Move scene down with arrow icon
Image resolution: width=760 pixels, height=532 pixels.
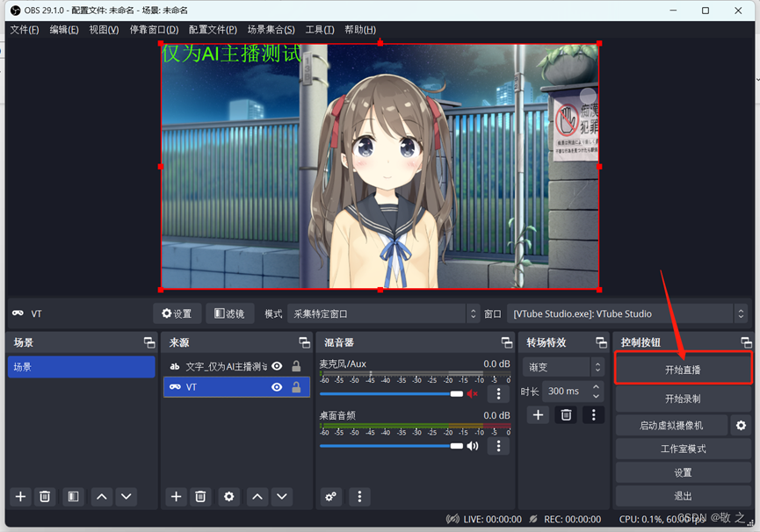pyautogui.click(x=126, y=497)
